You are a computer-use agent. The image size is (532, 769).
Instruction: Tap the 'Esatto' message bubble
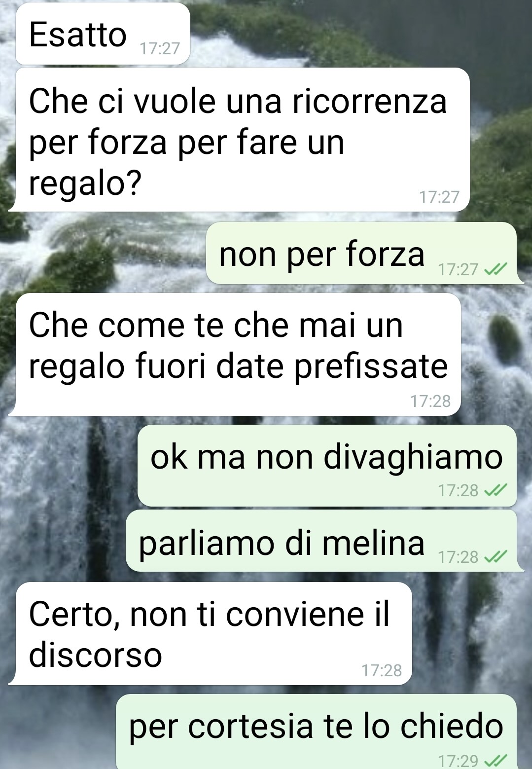(x=103, y=34)
